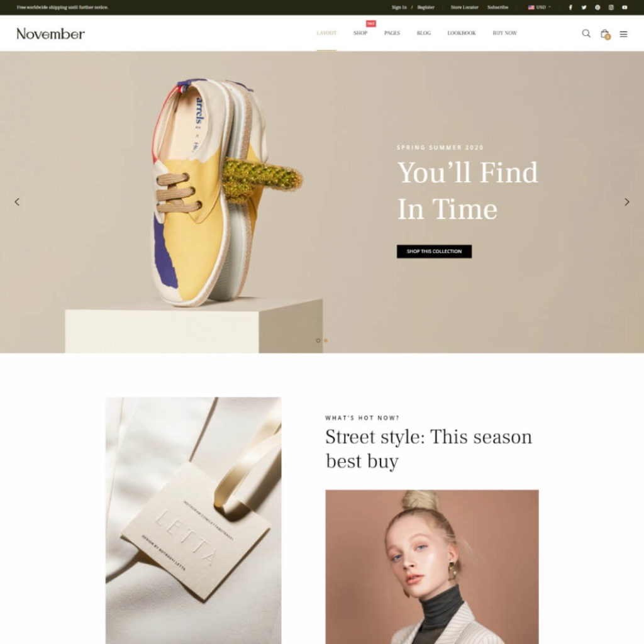Click the Sign In link
644x644 pixels.
click(x=399, y=8)
